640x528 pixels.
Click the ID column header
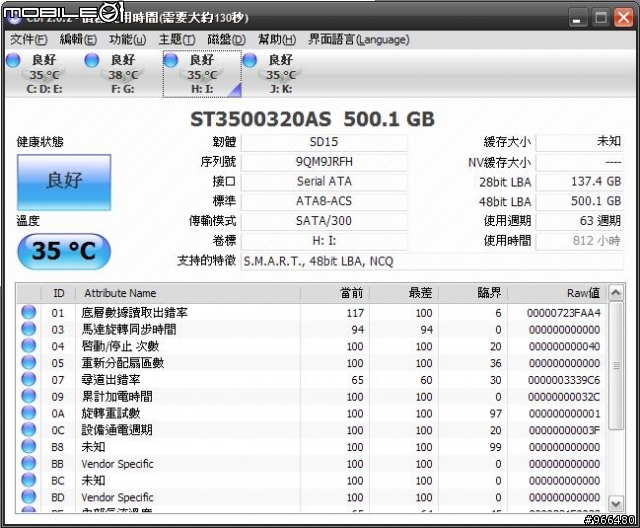click(x=58, y=293)
